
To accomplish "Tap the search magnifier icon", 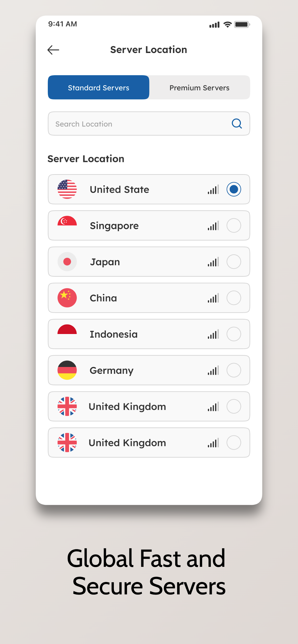I will tap(237, 123).
